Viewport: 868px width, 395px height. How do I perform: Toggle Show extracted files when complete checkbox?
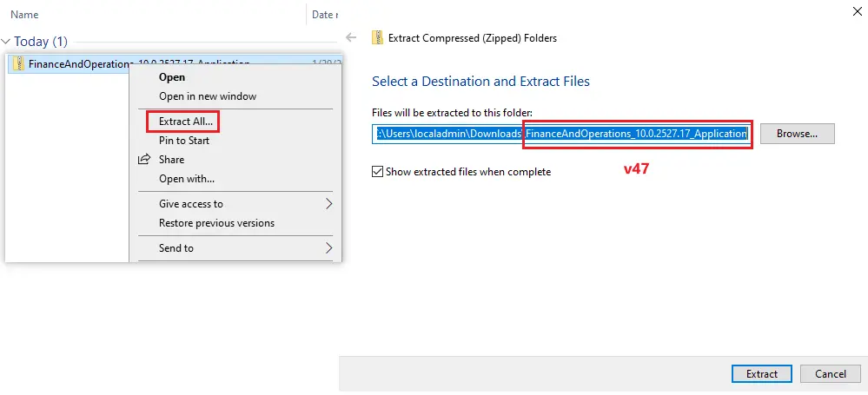point(378,172)
